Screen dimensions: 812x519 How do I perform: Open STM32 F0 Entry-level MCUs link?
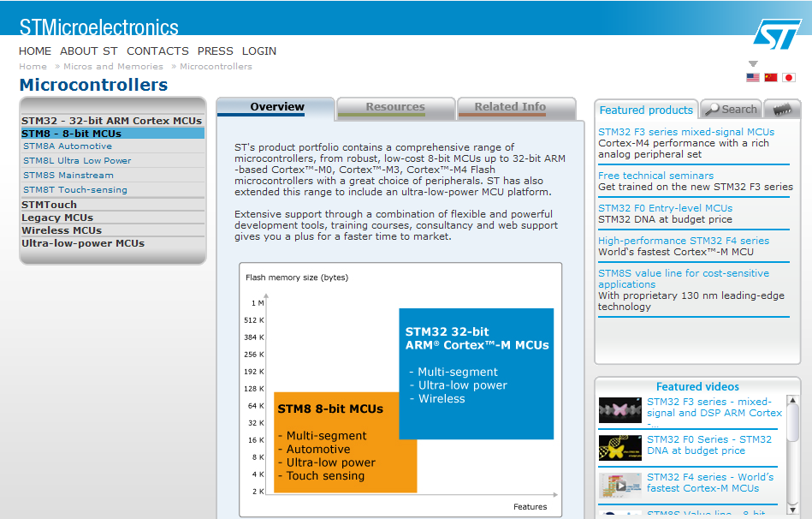[x=665, y=208]
